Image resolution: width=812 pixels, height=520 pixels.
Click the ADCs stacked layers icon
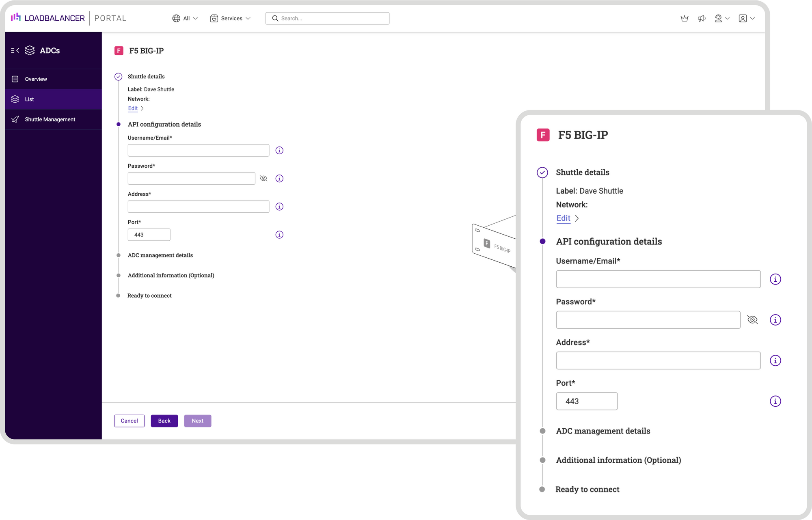pyautogui.click(x=30, y=50)
